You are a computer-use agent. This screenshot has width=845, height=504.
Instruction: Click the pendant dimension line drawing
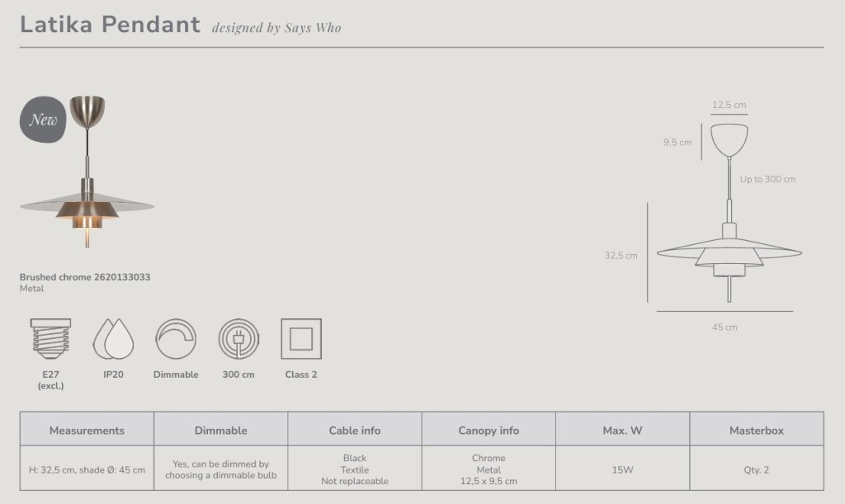tap(729, 213)
